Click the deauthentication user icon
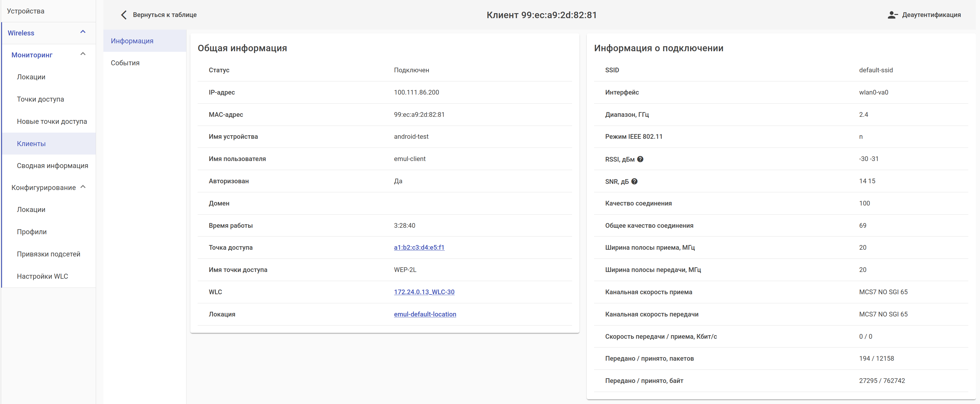 point(892,15)
